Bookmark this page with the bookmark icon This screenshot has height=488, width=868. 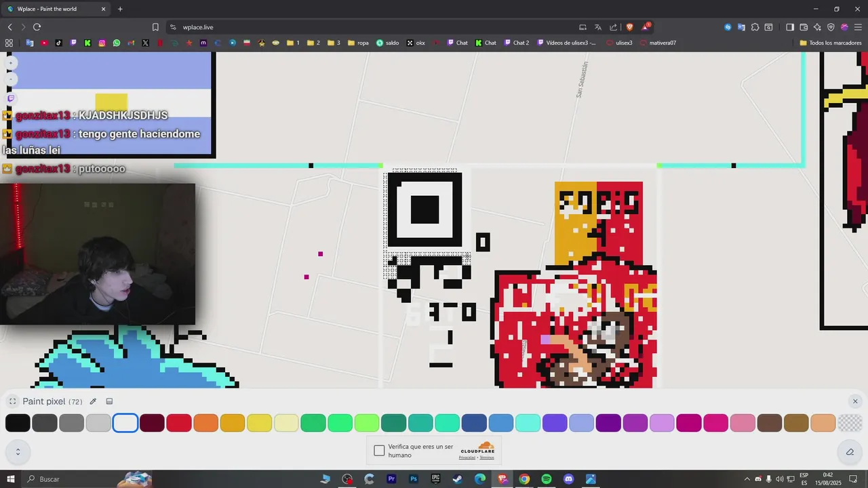(155, 27)
